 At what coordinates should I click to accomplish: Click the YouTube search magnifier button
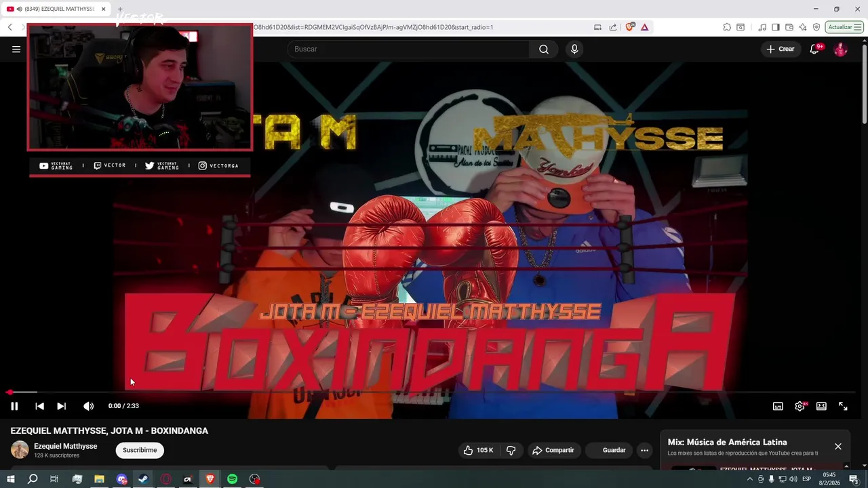pyautogui.click(x=544, y=49)
